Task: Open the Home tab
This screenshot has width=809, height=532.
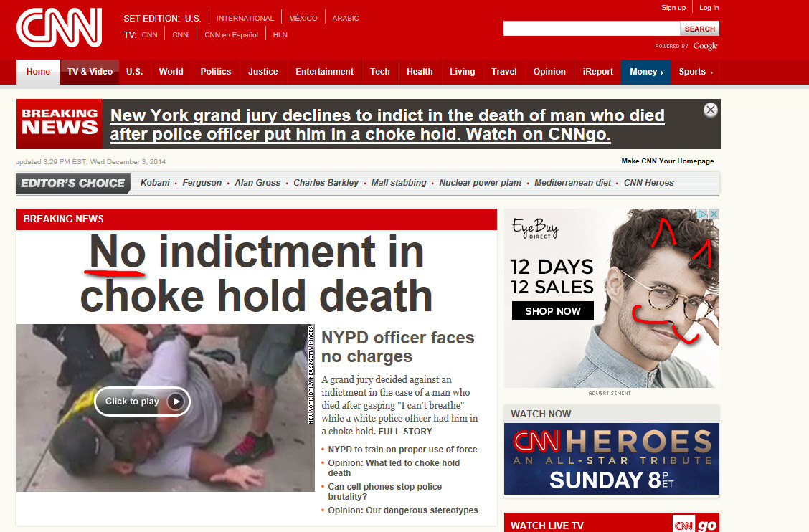Action: 38,72
